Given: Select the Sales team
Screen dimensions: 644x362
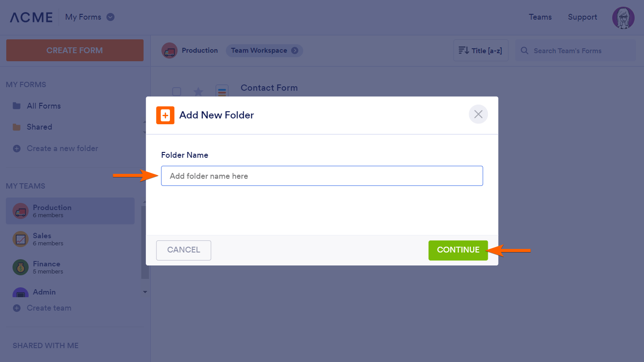Looking at the screenshot, I should (70, 239).
